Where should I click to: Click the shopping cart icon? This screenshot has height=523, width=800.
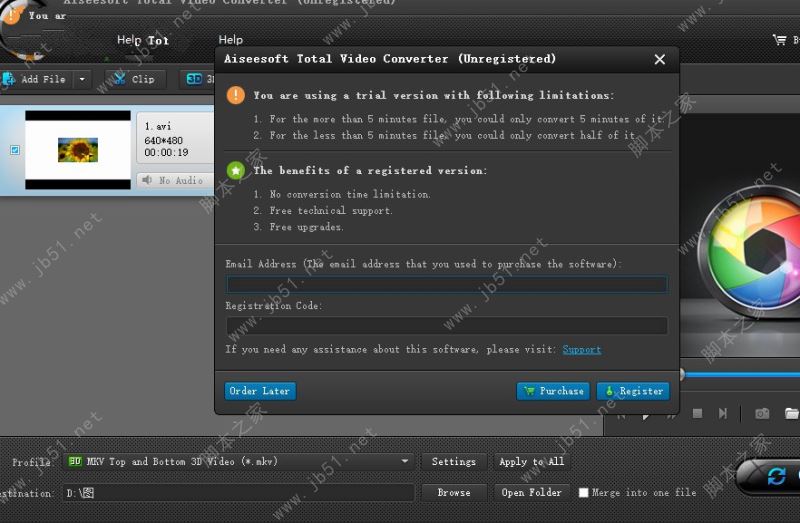coord(779,40)
